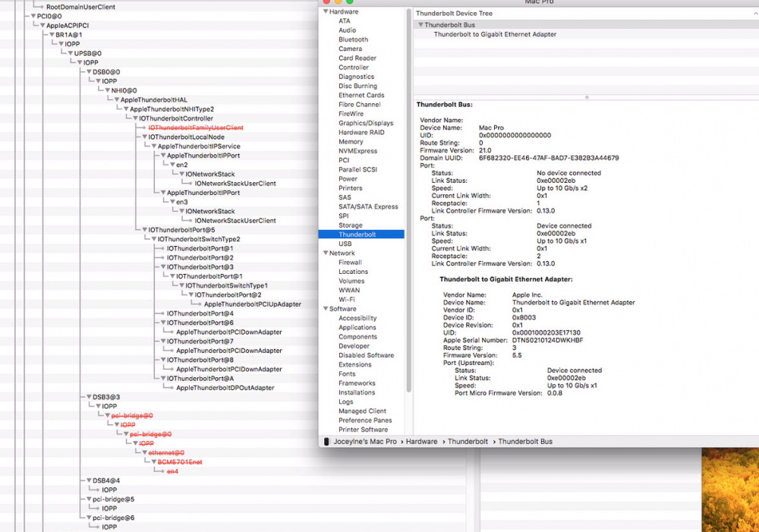This screenshot has width=759, height=532.
Task: Click the Thunderbolt Device Tree column header
Action: pos(454,14)
